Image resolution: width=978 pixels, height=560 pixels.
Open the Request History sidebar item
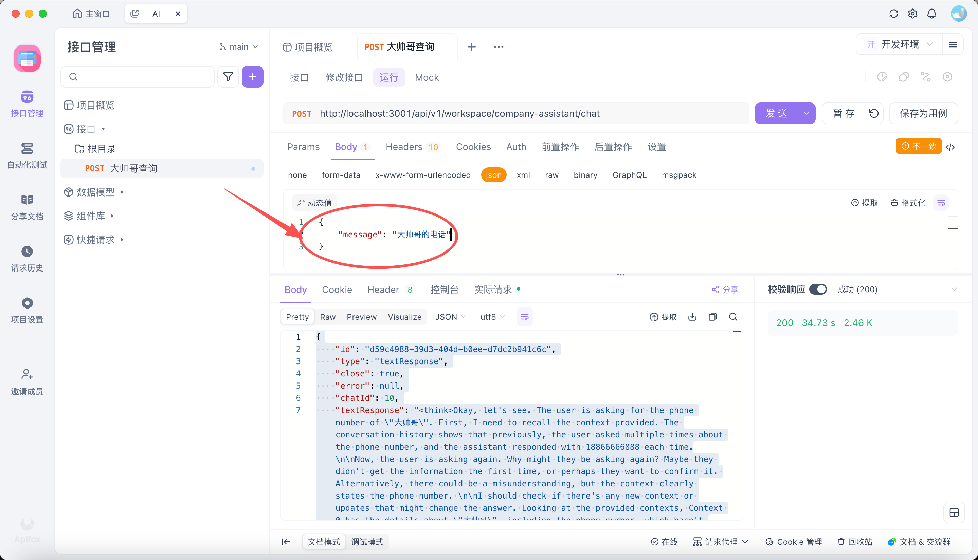click(27, 259)
